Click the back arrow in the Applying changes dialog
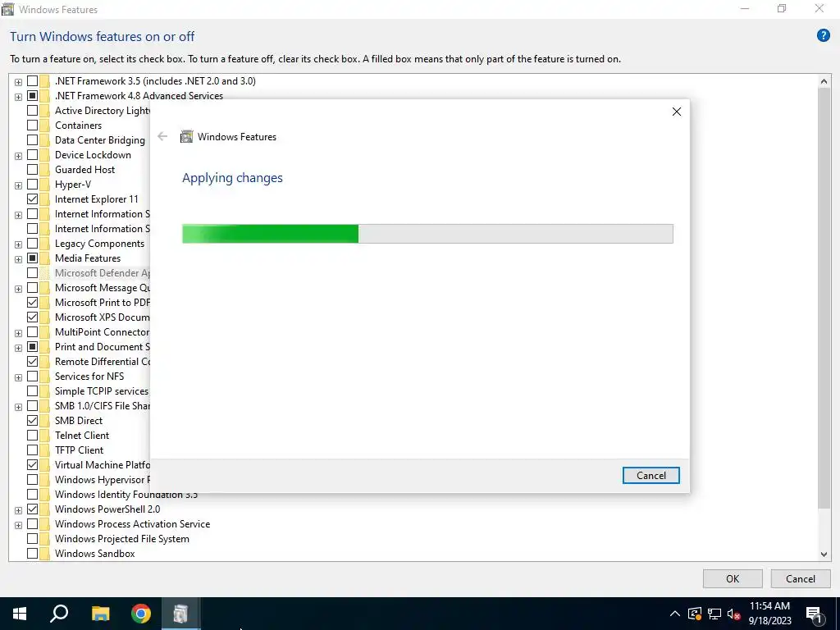The height and width of the screenshot is (630, 840). [162, 137]
